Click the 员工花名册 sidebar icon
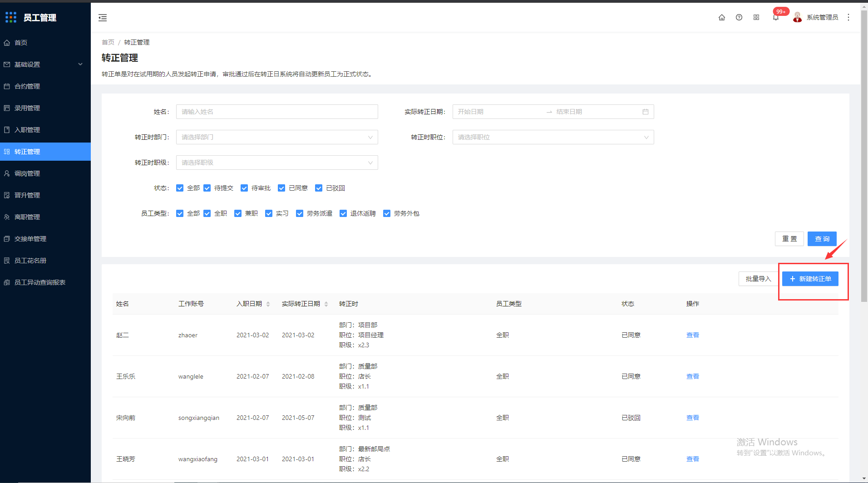This screenshot has height=483, width=868. point(7,261)
